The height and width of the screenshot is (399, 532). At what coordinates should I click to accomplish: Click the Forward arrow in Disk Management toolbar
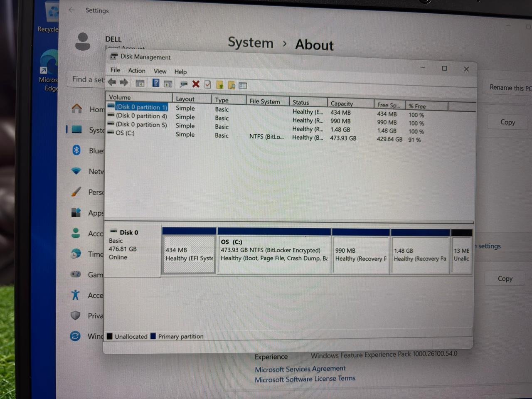[x=124, y=83]
